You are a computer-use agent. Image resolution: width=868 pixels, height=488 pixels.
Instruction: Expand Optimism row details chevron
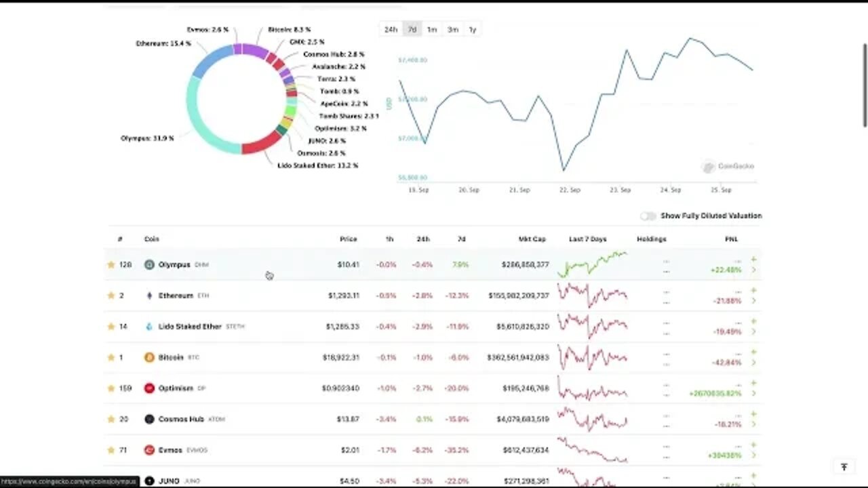(x=753, y=393)
